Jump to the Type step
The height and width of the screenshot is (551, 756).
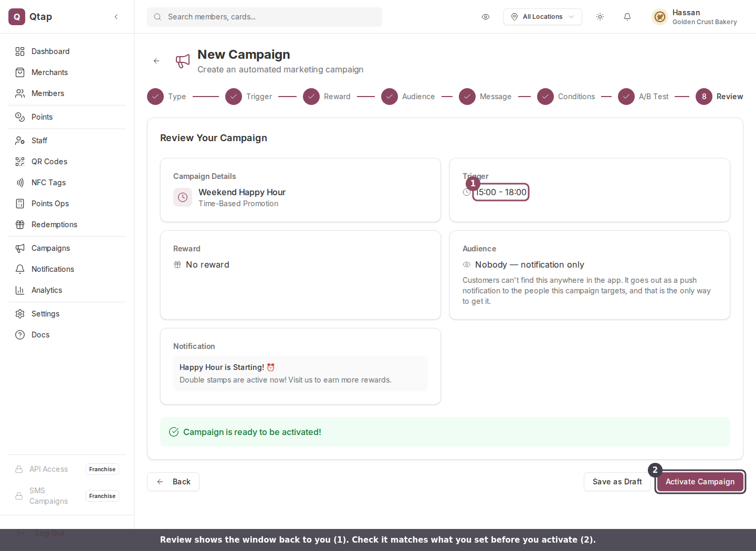pyautogui.click(x=166, y=97)
